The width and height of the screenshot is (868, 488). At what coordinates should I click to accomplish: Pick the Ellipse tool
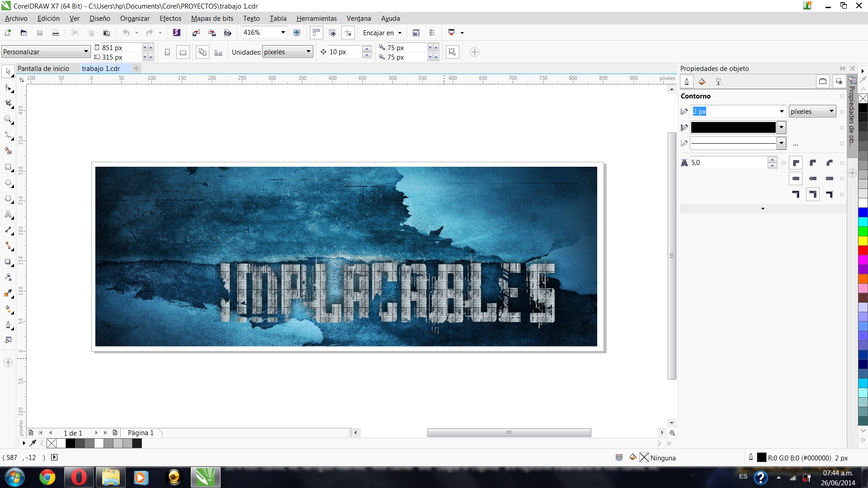click(x=8, y=183)
